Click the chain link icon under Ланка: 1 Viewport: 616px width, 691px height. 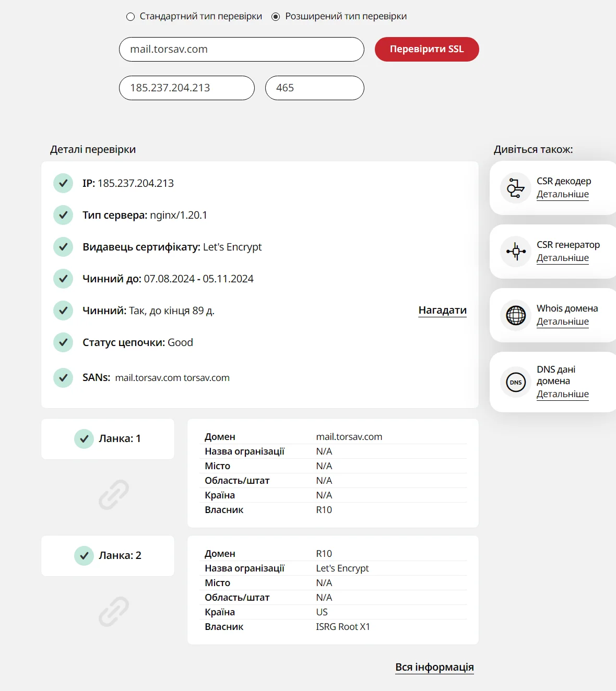pos(114,495)
